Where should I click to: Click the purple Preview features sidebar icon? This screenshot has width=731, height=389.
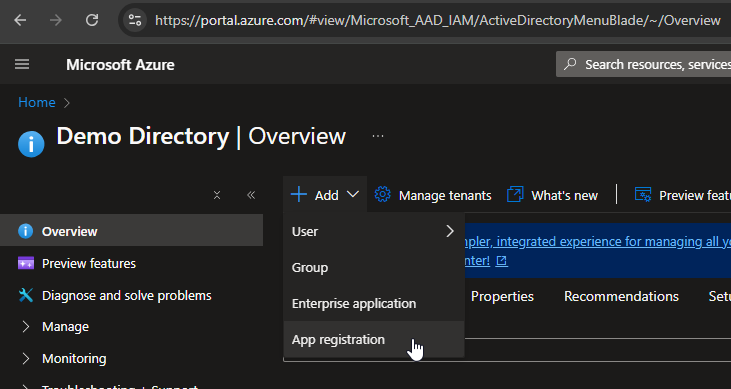(x=26, y=263)
